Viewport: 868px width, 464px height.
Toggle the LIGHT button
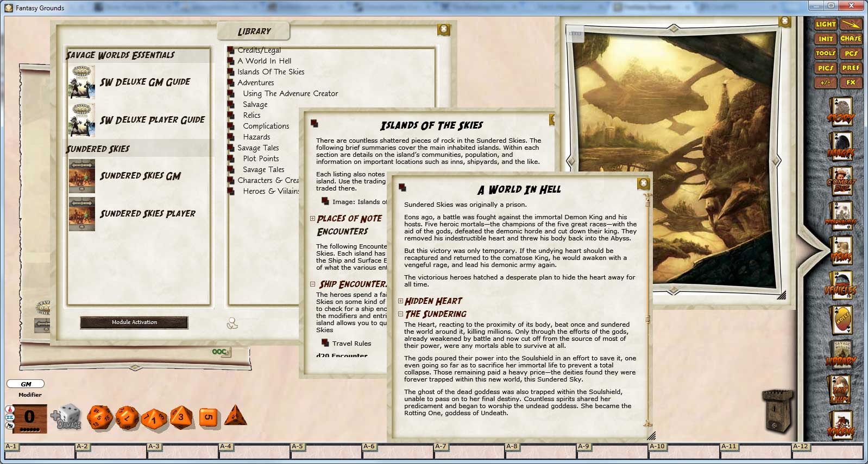826,24
